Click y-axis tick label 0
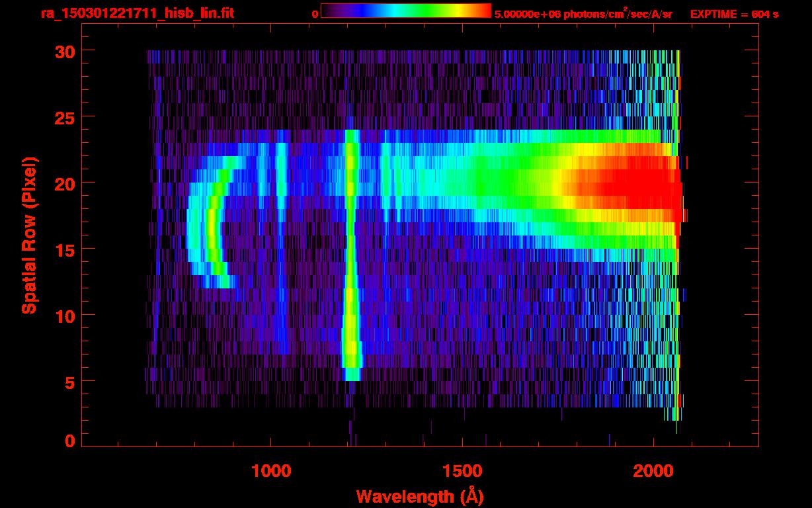Image resolution: width=812 pixels, height=508 pixels. click(69, 441)
